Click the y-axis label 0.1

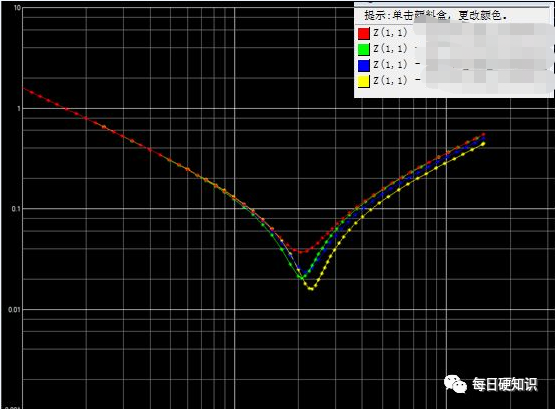16,209
